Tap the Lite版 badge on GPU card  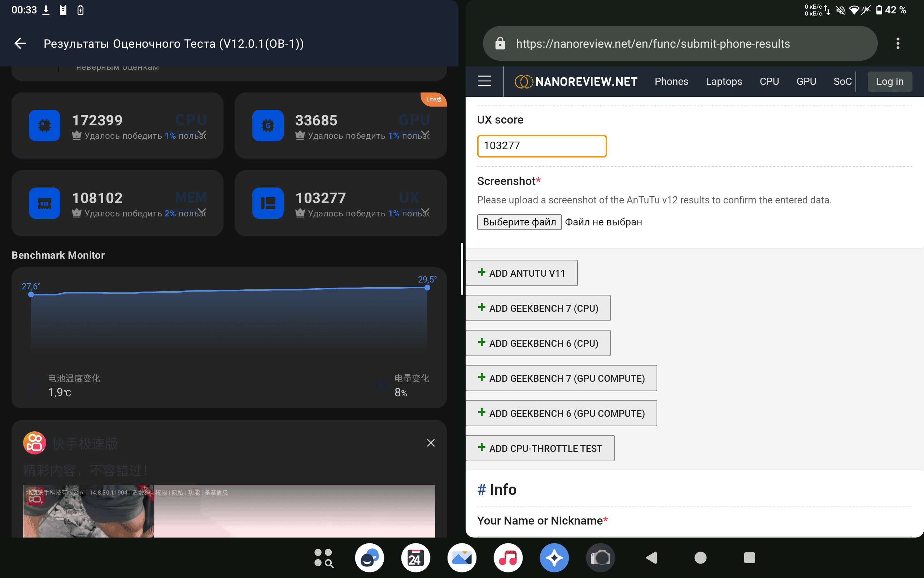pos(433,99)
